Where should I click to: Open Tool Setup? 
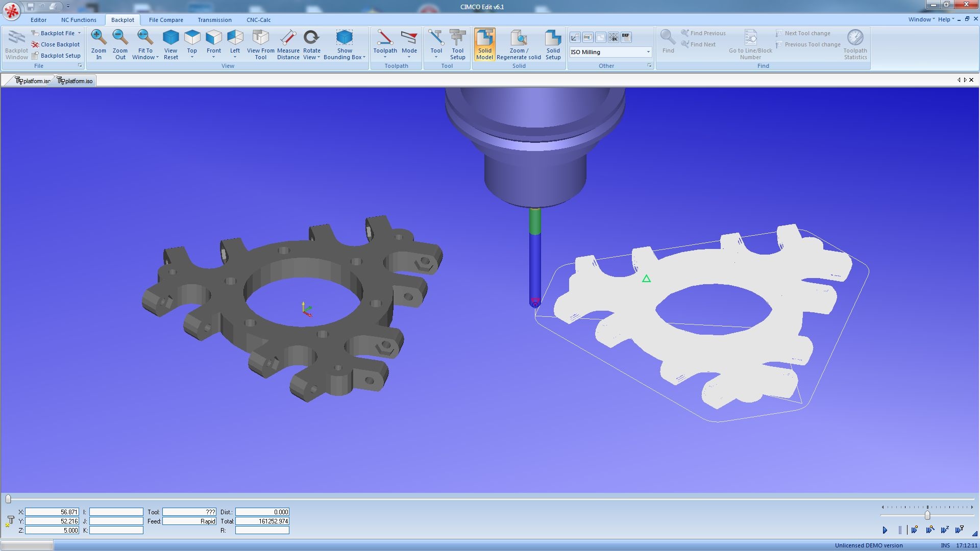click(x=457, y=44)
